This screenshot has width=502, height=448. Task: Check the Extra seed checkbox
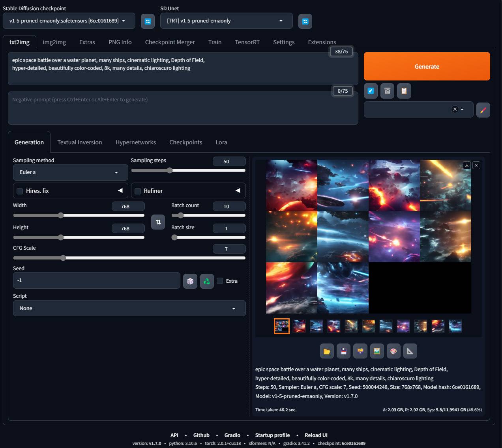pyautogui.click(x=220, y=281)
